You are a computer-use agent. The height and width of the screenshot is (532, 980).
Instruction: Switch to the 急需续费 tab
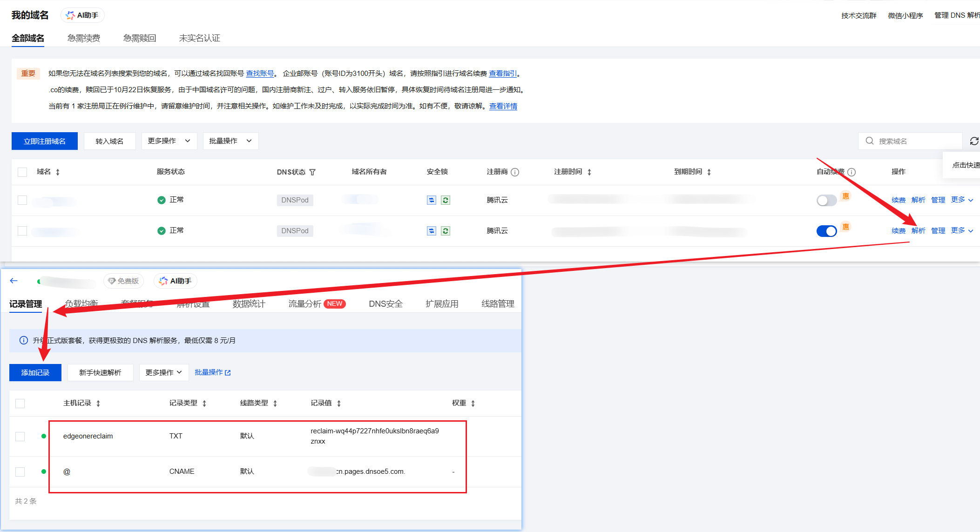(84, 38)
